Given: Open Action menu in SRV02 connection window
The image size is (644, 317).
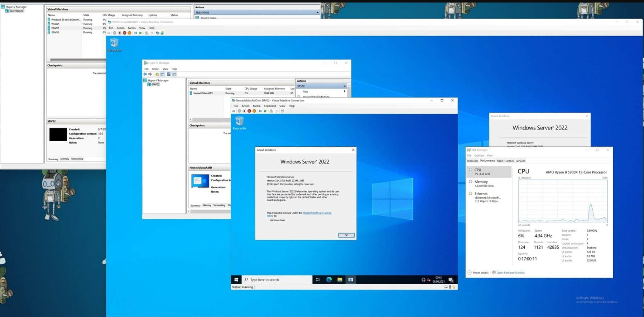Looking at the screenshot, I should coord(121,28).
